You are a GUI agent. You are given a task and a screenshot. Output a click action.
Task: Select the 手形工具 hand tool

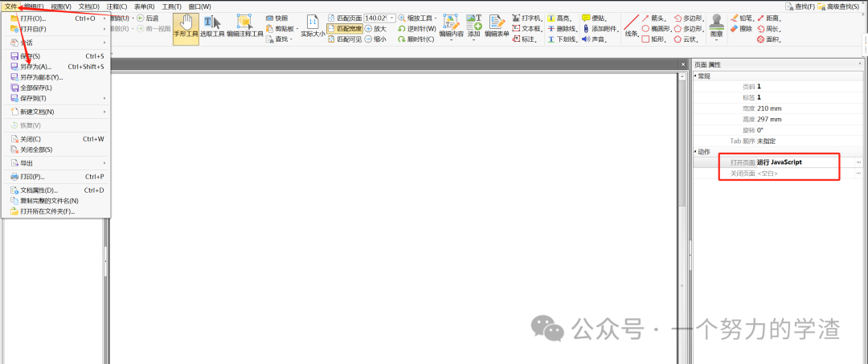point(186,29)
